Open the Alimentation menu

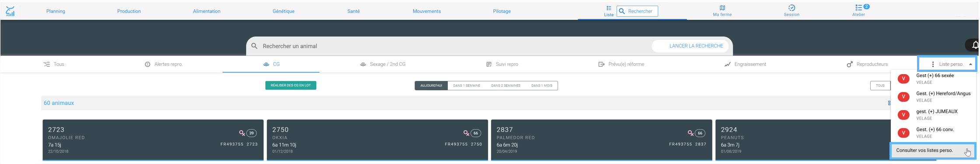click(x=207, y=11)
